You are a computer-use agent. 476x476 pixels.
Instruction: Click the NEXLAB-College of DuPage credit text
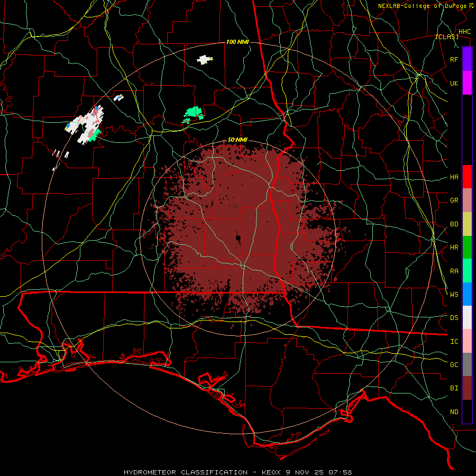(422, 6)
